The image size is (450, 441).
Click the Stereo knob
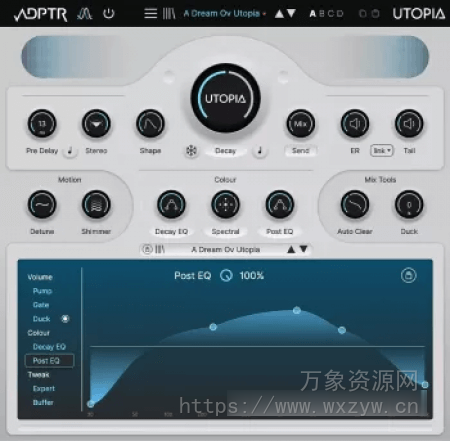point(96,124)
